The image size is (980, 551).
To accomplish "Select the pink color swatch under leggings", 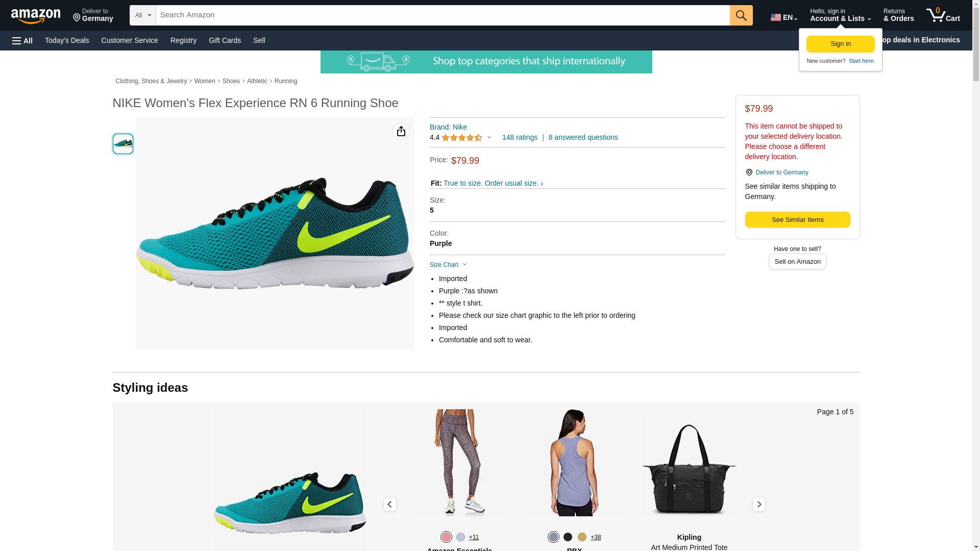I will coord(446,537).
